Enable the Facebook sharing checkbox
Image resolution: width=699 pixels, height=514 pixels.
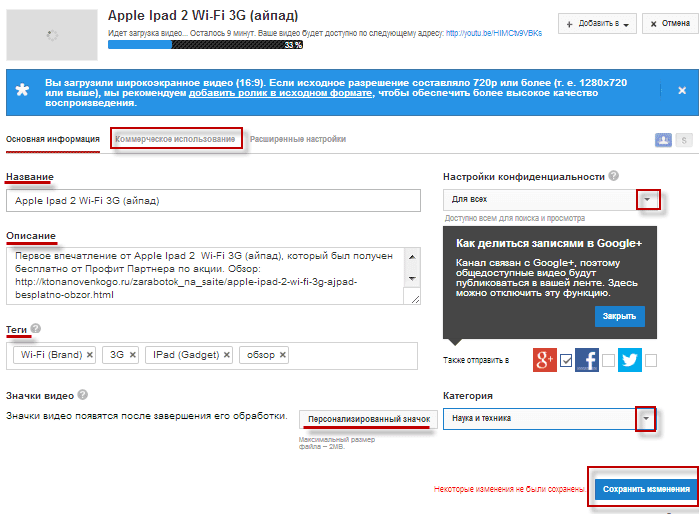coord(608,360)
